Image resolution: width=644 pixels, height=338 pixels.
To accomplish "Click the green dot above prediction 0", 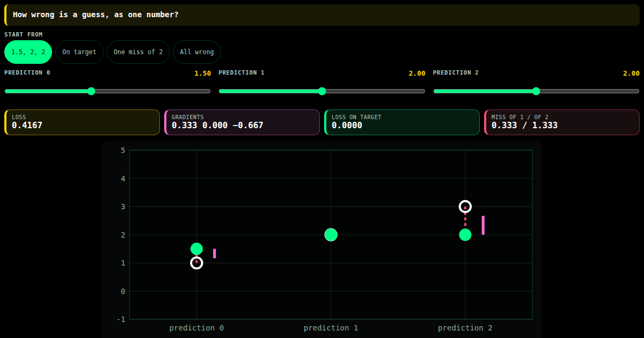I will pos(196,248).
